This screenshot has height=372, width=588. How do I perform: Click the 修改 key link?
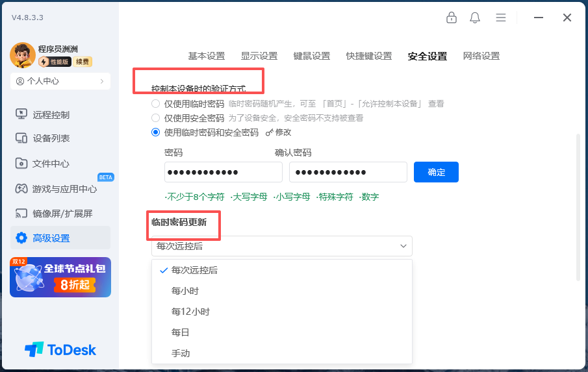coord(278,132)
